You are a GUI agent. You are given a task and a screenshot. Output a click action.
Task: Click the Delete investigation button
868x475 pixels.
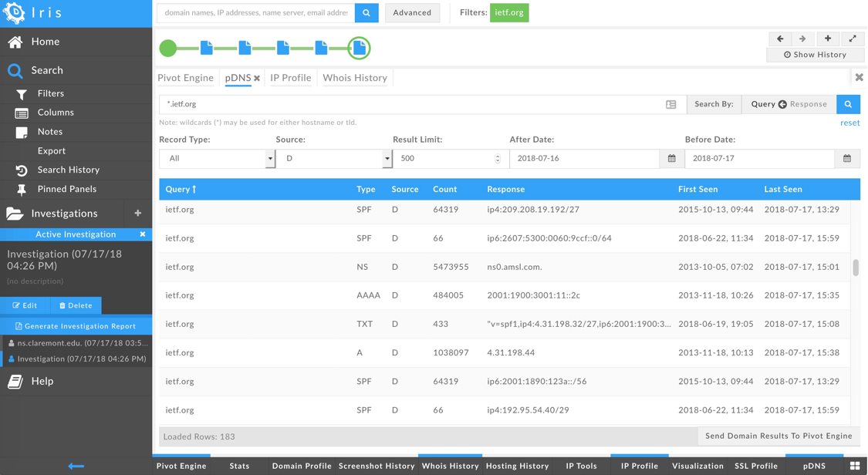pyautogui.click(x=76, y=305)
